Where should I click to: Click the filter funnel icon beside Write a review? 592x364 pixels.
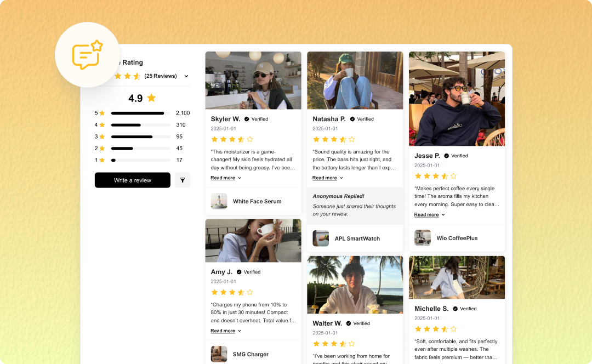tap(183, 180)
